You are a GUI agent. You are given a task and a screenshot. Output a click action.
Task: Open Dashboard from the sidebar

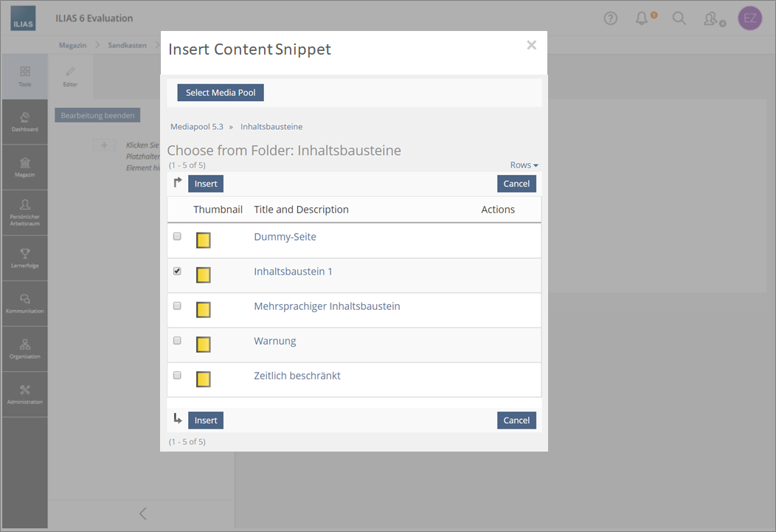(24, 122)
